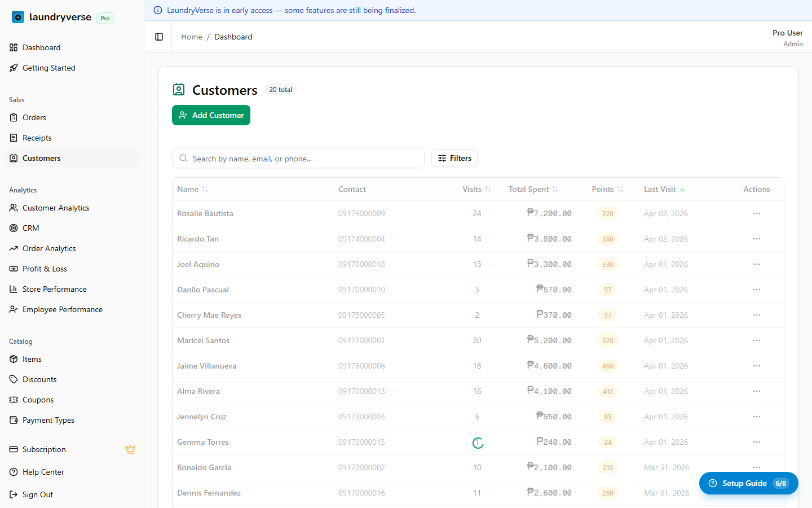Sort customers by Points column
812x508 pixels.
(x=607, y=189)
